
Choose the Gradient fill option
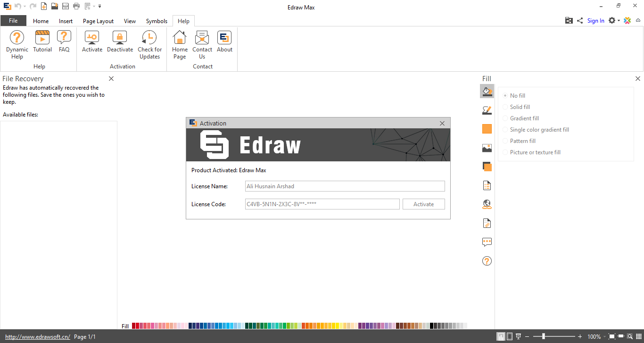pos(521,118)
